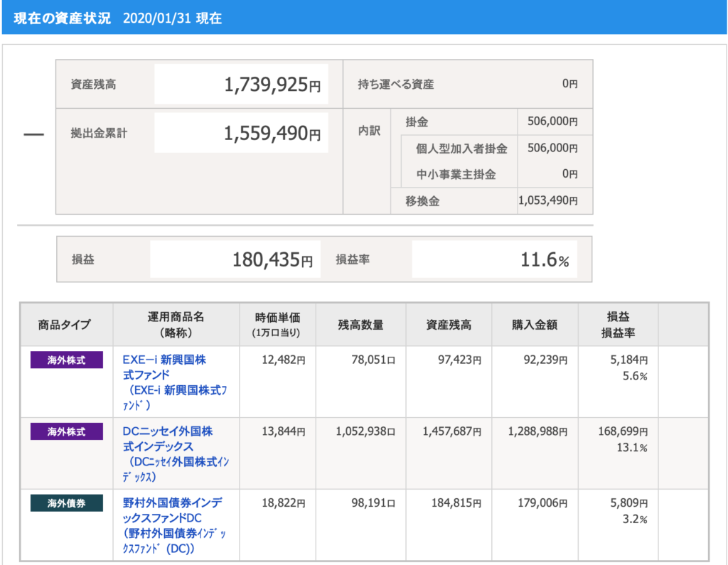
Task: Select the gain 5,809円
Action: point(628,502)
